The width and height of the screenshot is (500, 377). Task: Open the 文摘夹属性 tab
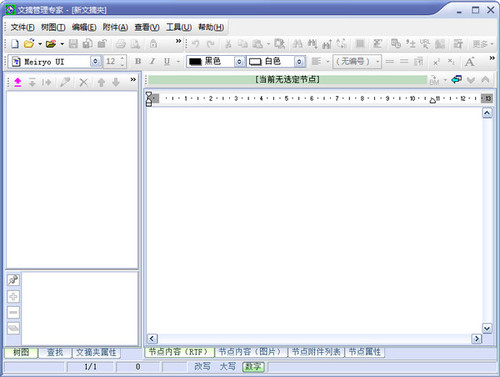coord(96,352)
